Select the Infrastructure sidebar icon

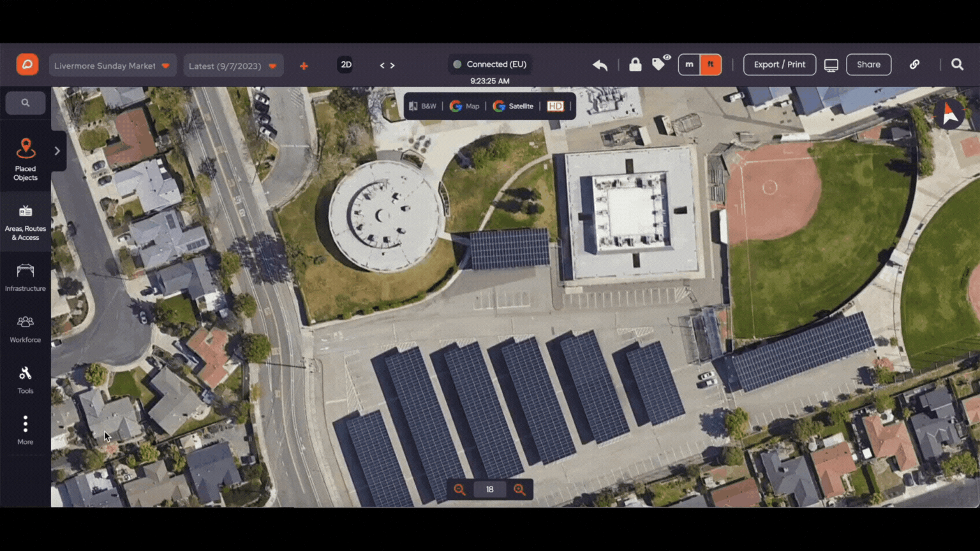coord(26,277)
